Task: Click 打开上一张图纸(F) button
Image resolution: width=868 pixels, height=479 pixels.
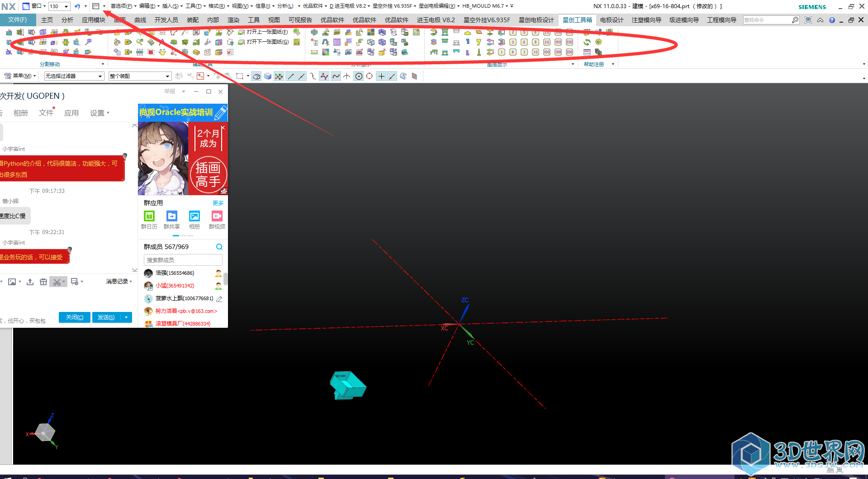Action: [x=263, y=32]
